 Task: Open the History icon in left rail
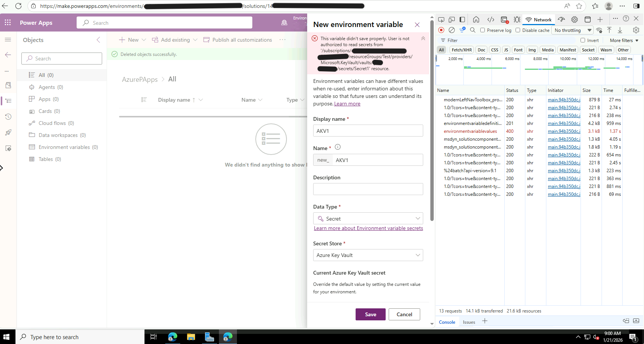(x=8, y=117)
